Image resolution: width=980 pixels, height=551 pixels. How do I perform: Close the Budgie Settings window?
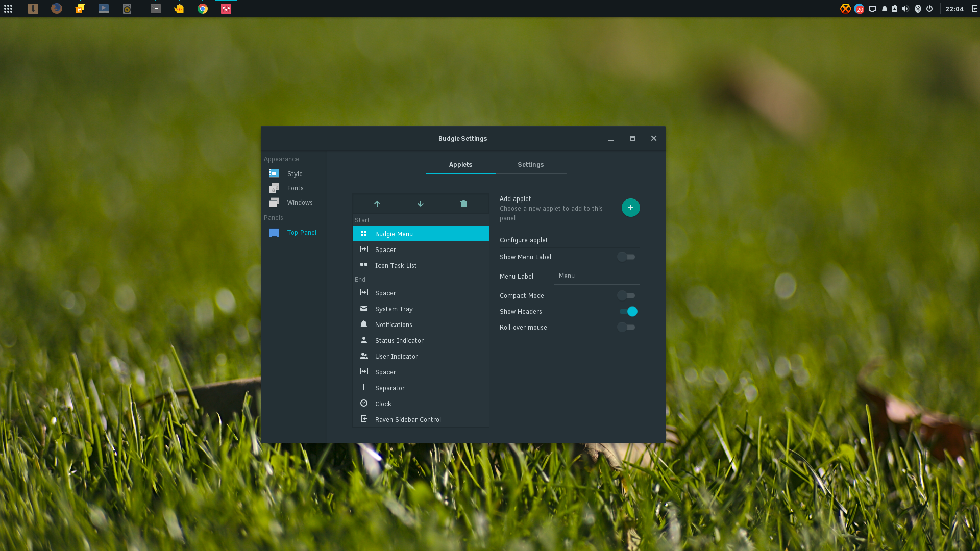[654, 138]
